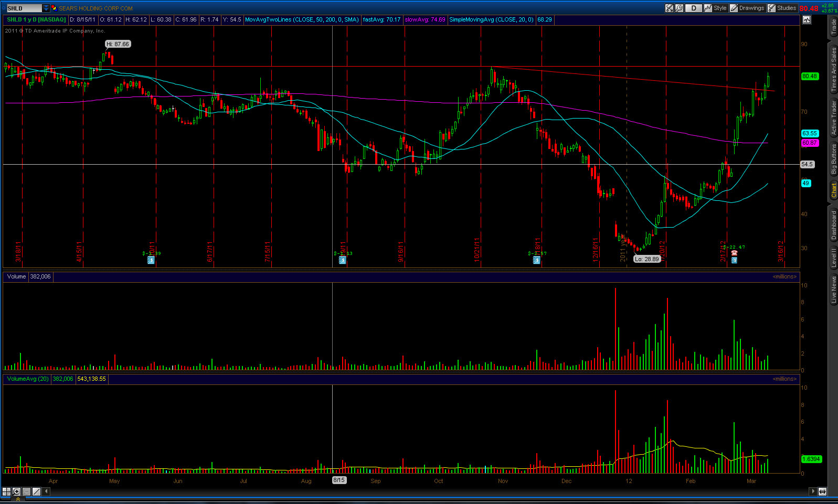Click the Lo: 28.89 price bubble

pyautogui.click(x=646, y=259)
